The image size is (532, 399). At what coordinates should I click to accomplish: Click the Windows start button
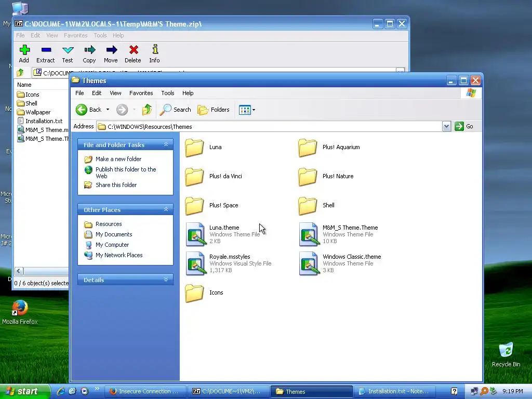click(24, 391)
